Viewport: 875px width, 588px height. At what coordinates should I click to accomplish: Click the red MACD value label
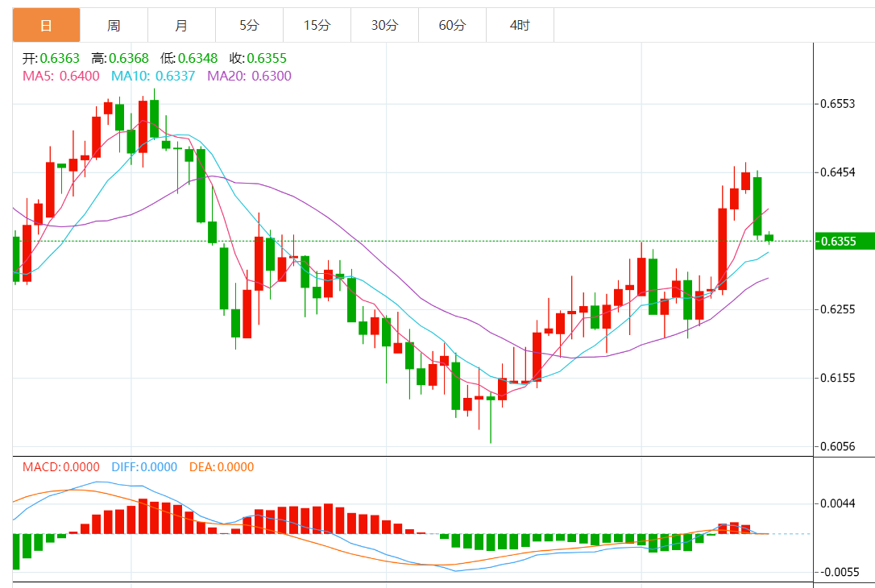point(60,467)
